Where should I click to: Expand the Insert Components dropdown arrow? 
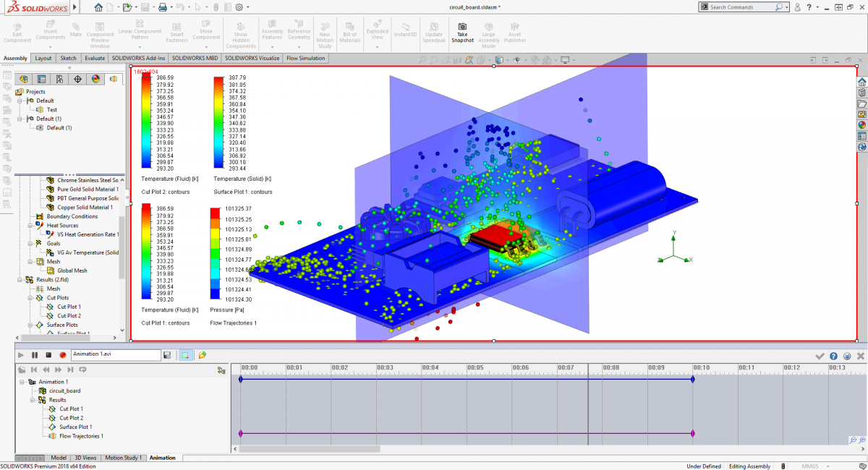tap(51, 45)
